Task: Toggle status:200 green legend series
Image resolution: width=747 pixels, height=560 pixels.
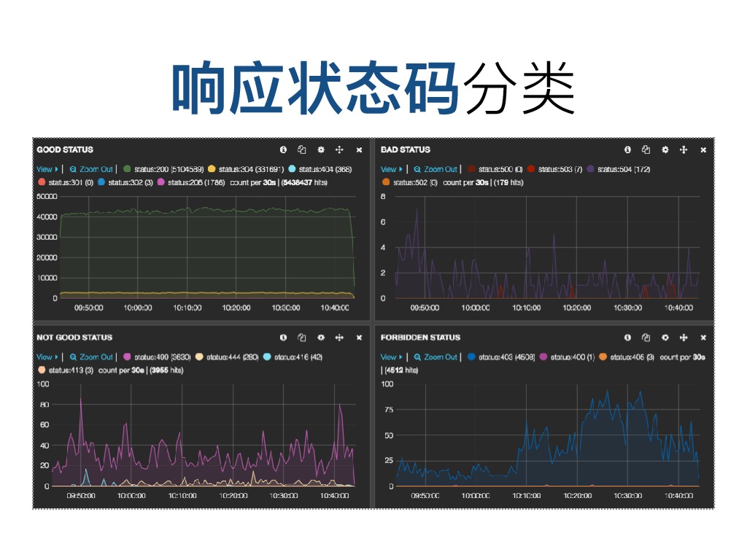Action: point(163,169)
